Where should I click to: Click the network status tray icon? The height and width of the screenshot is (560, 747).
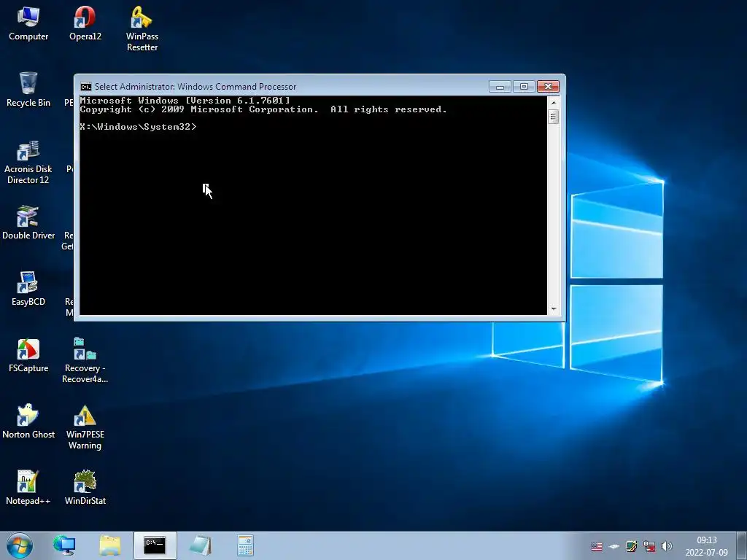tap(649, 546)
